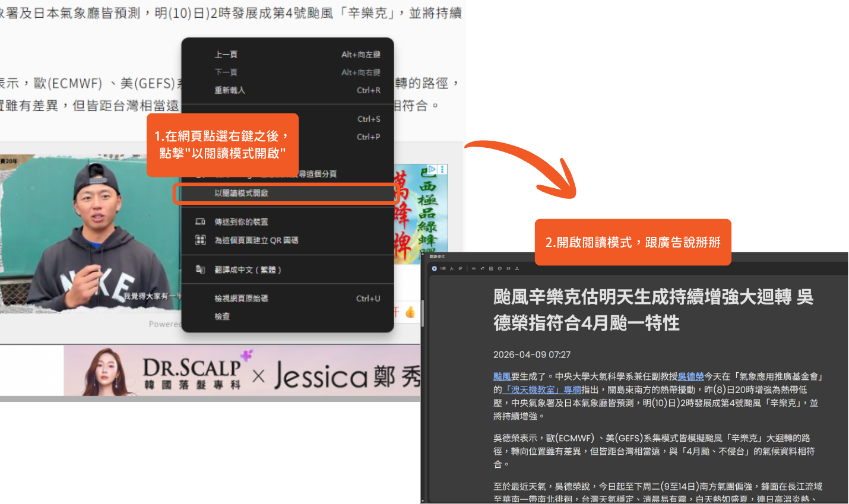
Task: Click the thumbs-up emoji beside context menu
Action: 410,312
